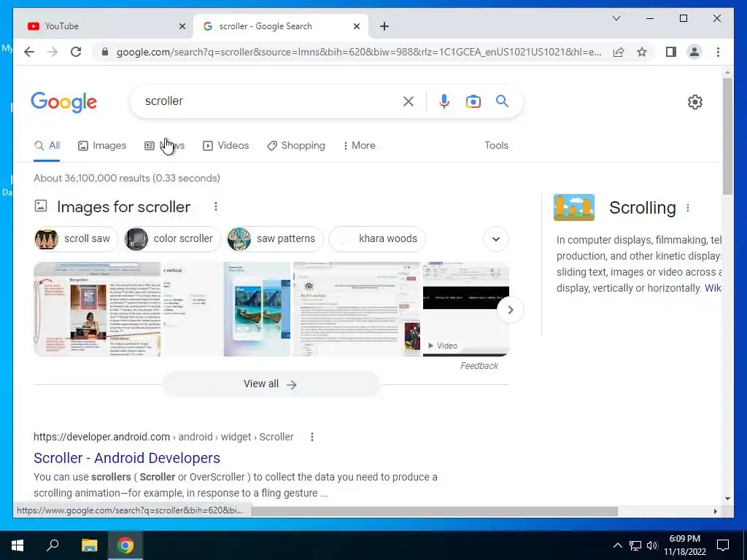
Task: Open options dots next to Scrolling title
Action: [687, 208]
